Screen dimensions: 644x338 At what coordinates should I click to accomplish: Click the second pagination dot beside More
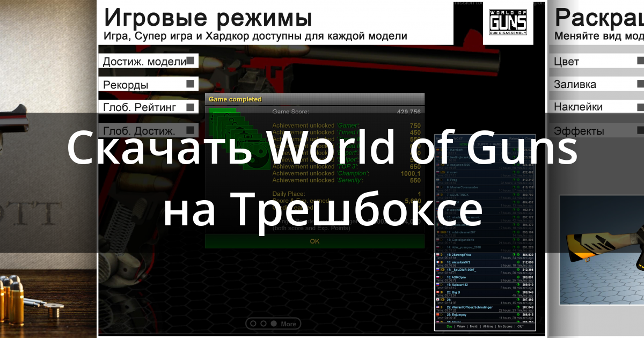coord(264,324)
